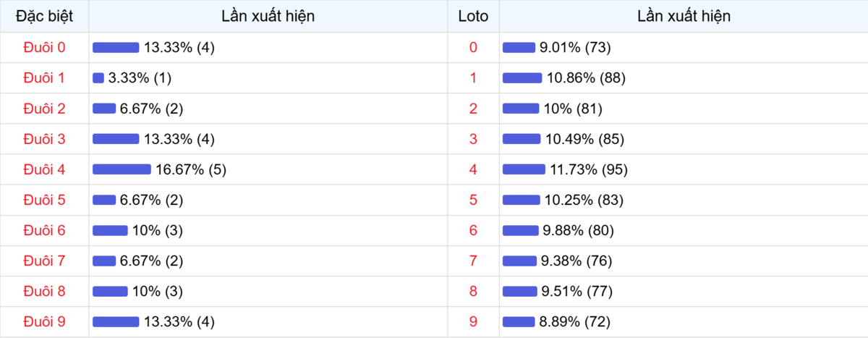
Task: Click Loto number 9
Action: 473,321
